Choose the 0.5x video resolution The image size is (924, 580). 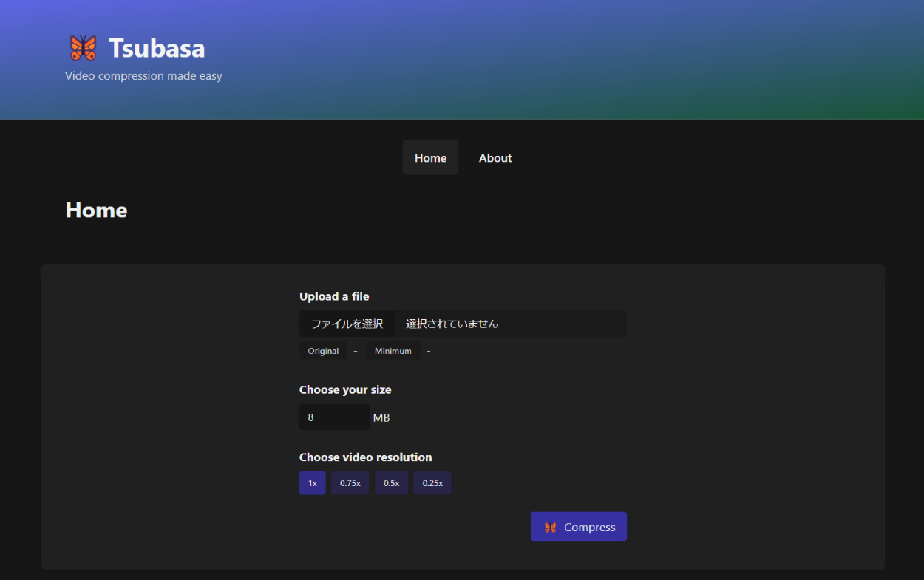pos(391,483)
